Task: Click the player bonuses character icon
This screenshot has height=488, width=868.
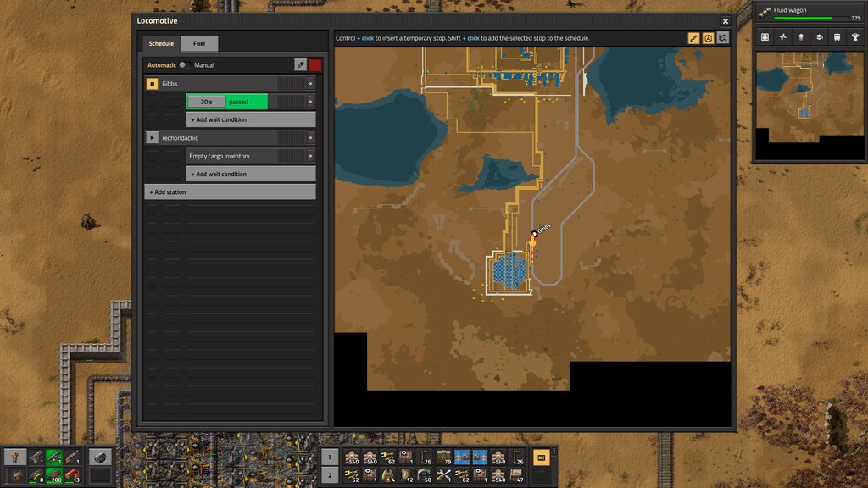Action: [801, 37]
